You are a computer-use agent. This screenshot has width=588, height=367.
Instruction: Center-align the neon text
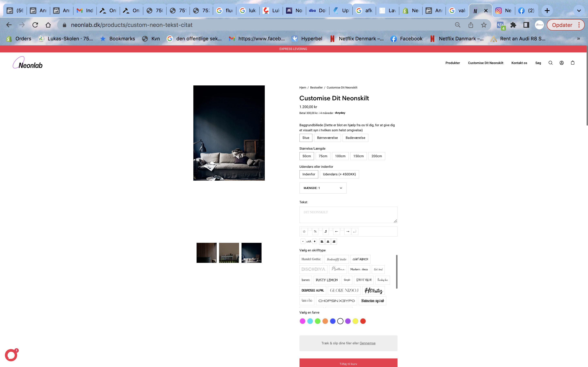[328, 242]
